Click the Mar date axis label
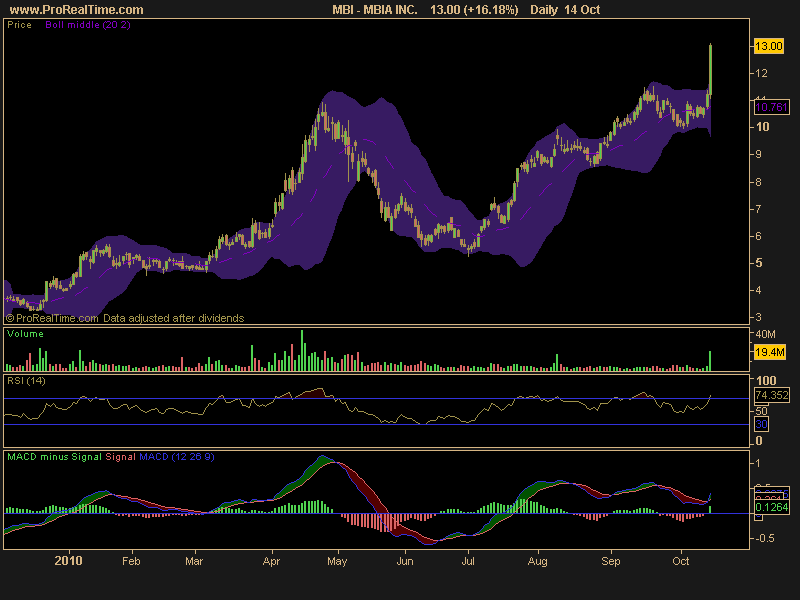The width and height of the screenshot is (800, 600). click(x=194, y=561)
